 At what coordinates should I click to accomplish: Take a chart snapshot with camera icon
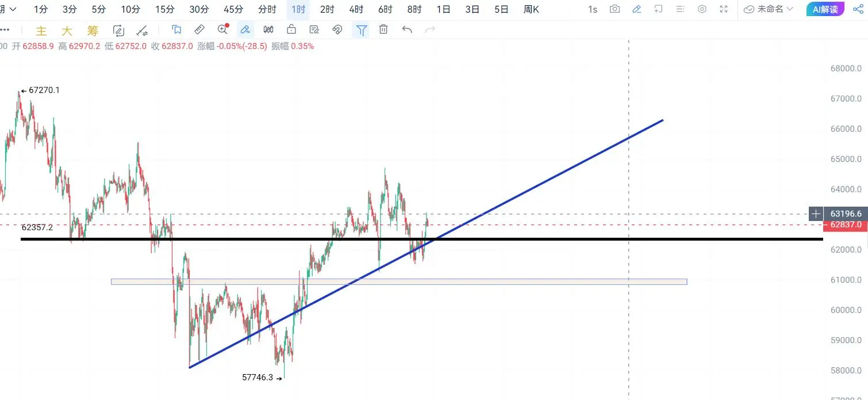pyautogui.click(x=615, y=9)
